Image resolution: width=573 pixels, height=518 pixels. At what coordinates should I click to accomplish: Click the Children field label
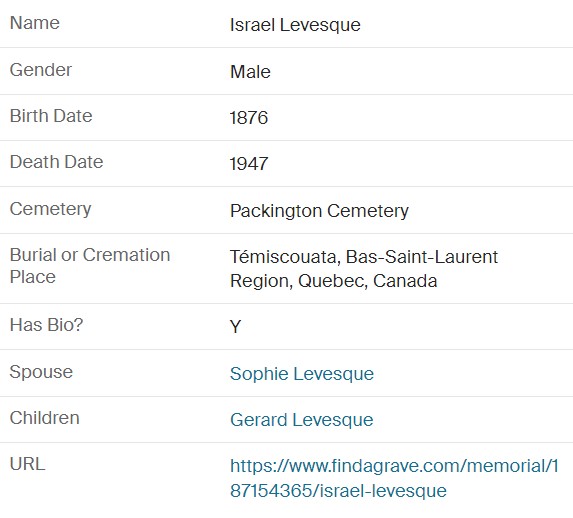point(45,418)
